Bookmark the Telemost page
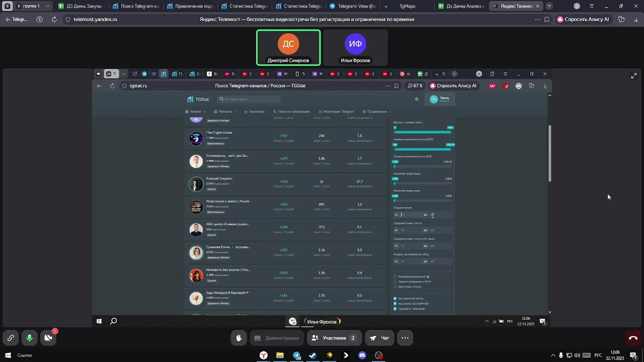This screenshot has width=644, height=362. 547,19
